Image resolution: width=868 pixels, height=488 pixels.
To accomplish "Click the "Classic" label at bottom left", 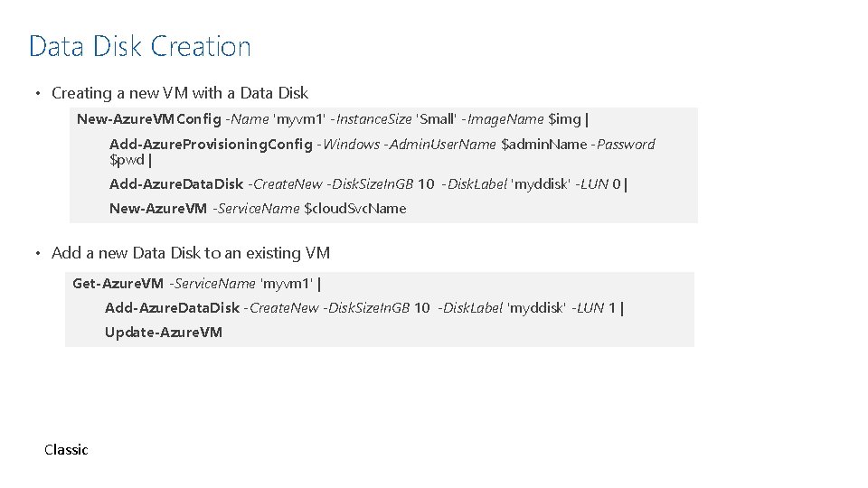I will pyautogui.click(x=66, y=450).
